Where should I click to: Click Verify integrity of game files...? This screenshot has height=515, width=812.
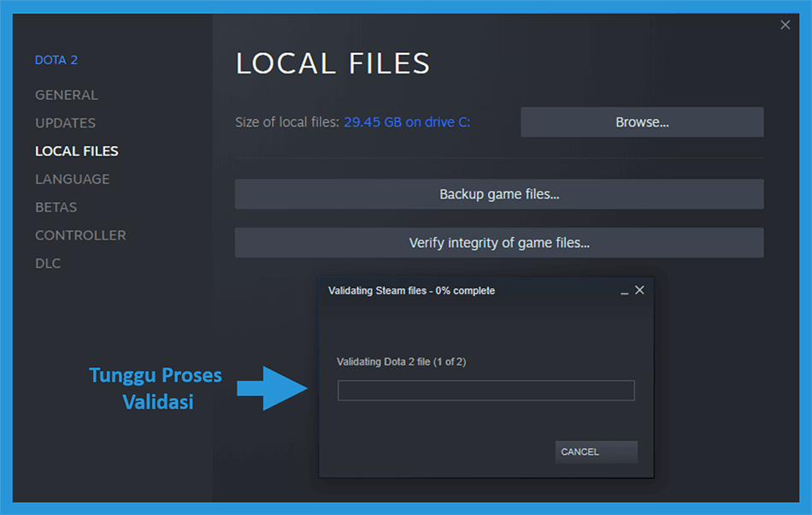coord(499,243)
